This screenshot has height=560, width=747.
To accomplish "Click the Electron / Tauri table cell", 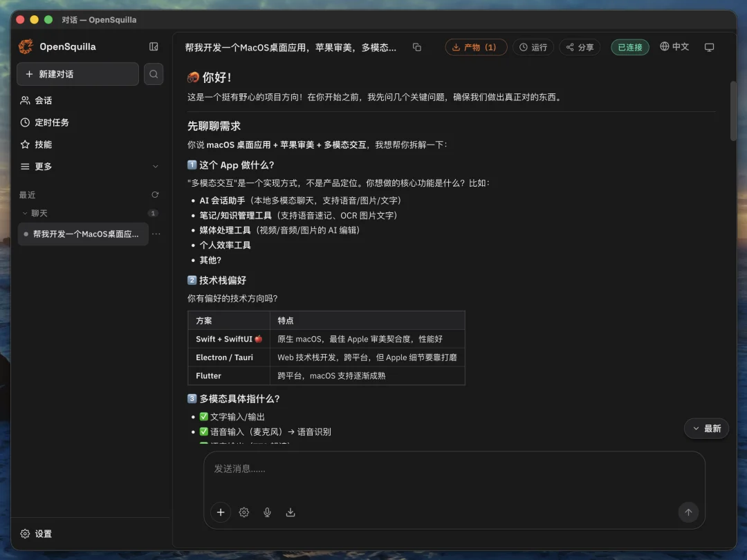I will (x=229, y=357).
